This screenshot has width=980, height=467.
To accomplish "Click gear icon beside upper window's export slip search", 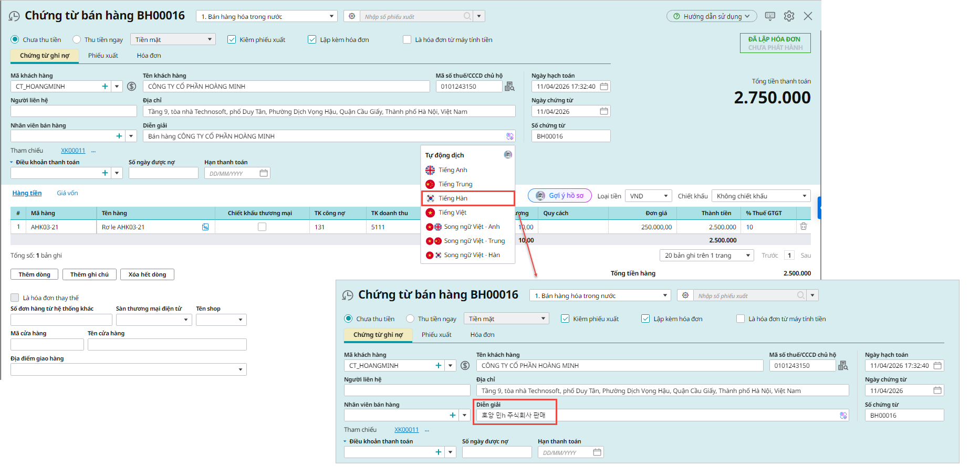I will pyautogui.click(x=352, y=16).
